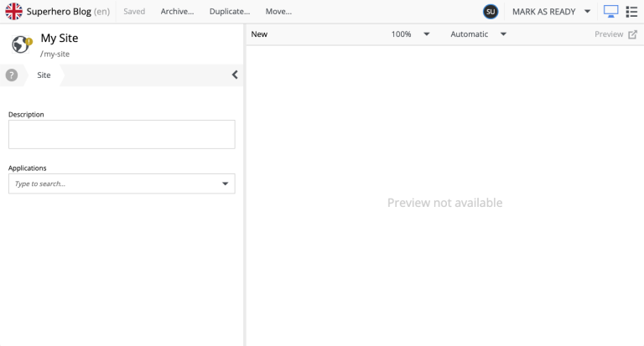Click the UK flag project icon
Viewport: 644px width, 346px height.
pos(13,12)
